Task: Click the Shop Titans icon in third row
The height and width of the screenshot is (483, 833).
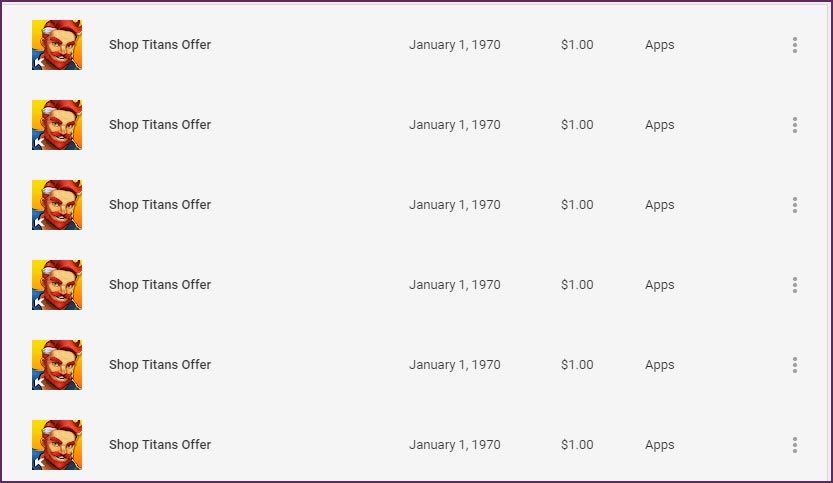Action: (x=57, y=205)
